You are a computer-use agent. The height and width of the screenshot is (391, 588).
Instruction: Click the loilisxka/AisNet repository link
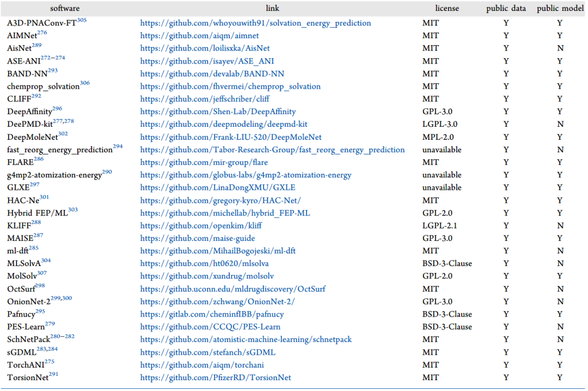pos(205,48)
